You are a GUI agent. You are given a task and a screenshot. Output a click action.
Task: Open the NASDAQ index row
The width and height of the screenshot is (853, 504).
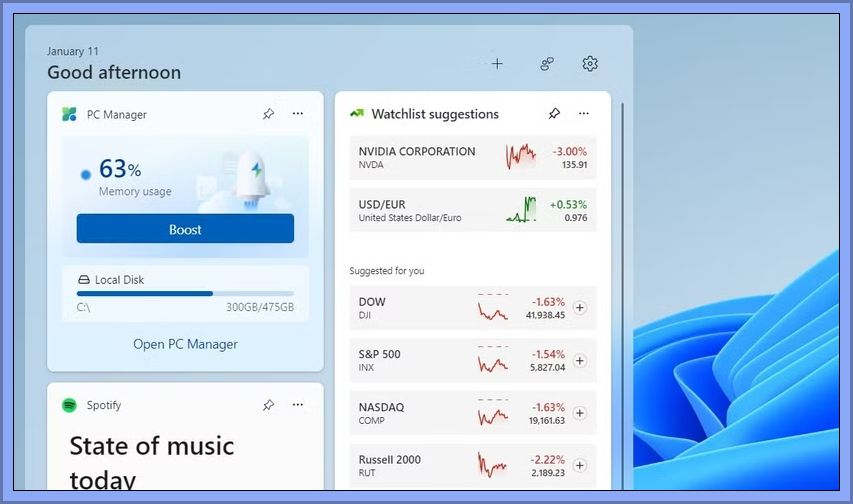pyautogui.click(x=473, y=413)
